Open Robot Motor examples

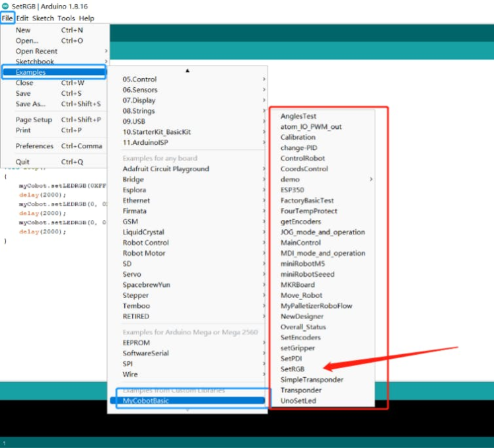point(188,253)
